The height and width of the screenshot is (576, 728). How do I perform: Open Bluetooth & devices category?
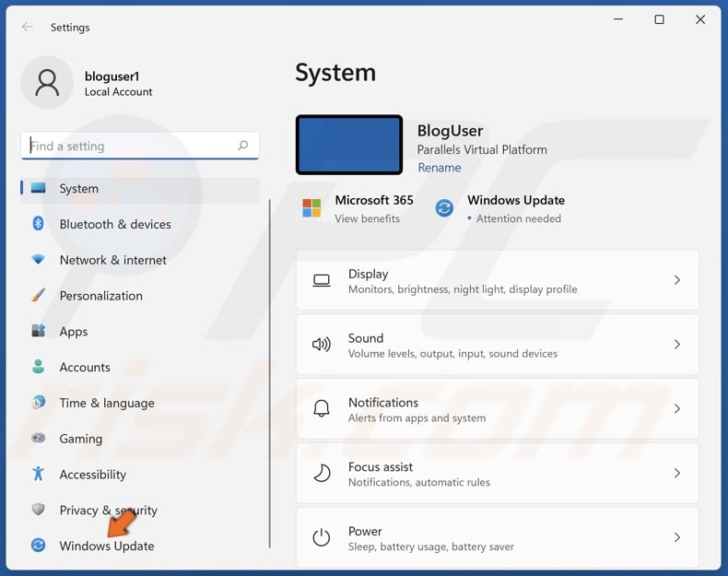[x=140, y=224]
